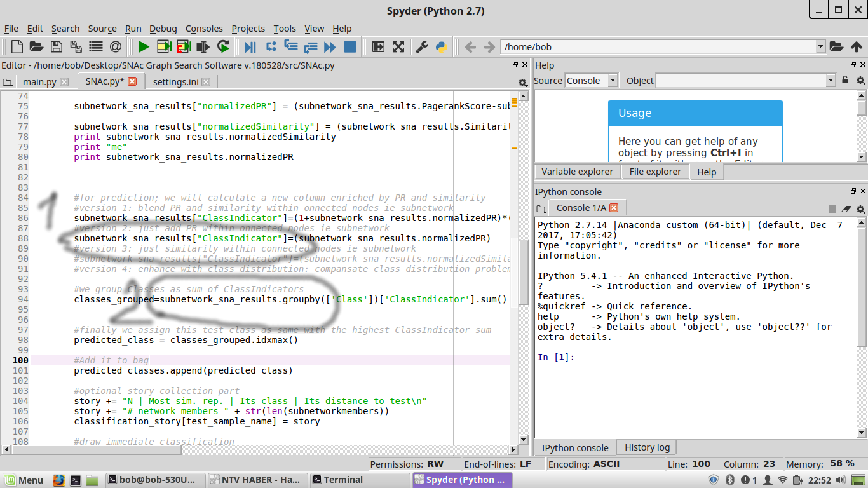Run selection or current line icon

(203, 46)
